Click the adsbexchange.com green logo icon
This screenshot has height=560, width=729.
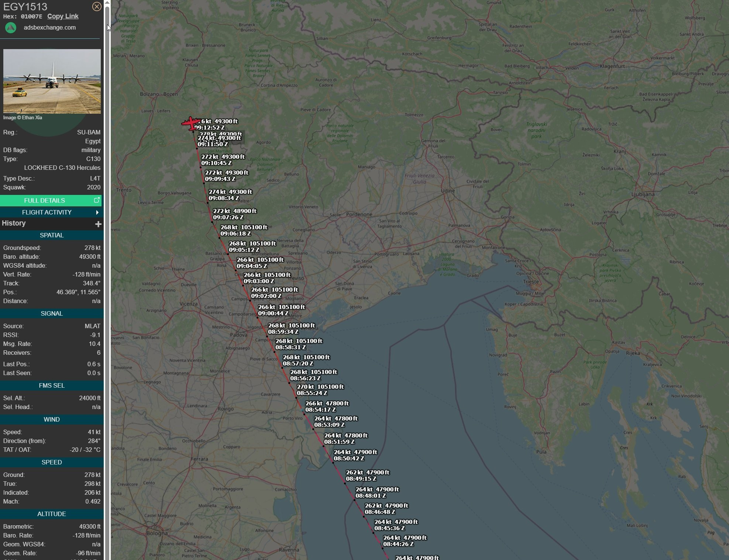click(11, 28)
